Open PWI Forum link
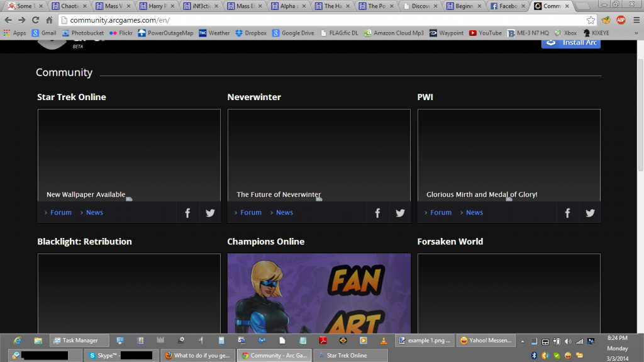This screenshot has width=644, height=362. tap(441, 212)
